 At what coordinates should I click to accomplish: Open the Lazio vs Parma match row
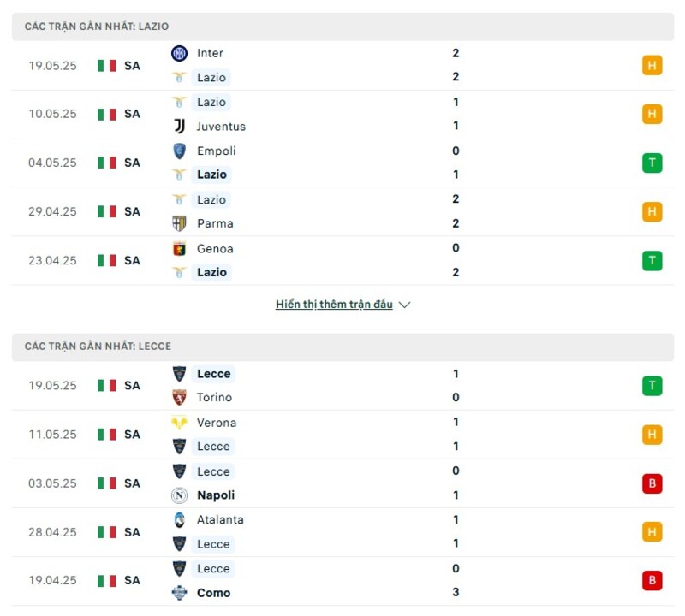coord(342,211)
